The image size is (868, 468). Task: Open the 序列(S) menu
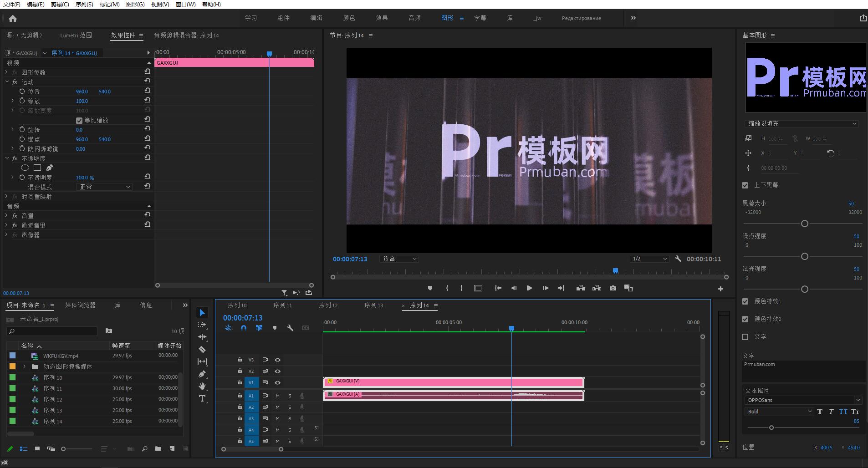(84, 4)
